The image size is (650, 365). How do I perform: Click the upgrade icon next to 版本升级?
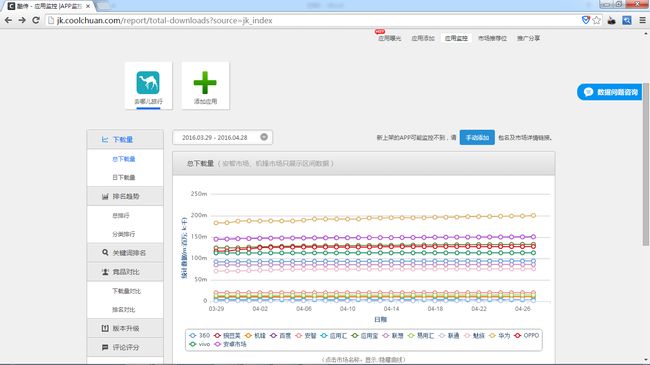105,328
